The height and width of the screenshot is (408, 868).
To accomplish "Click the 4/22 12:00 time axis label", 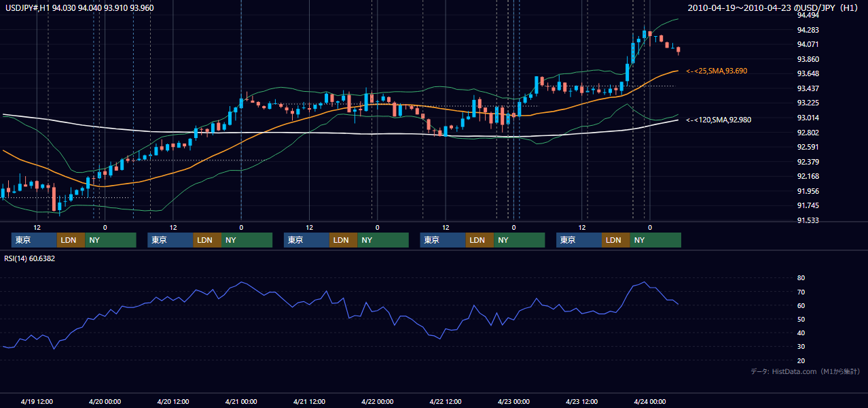I will tap(446, 402).
